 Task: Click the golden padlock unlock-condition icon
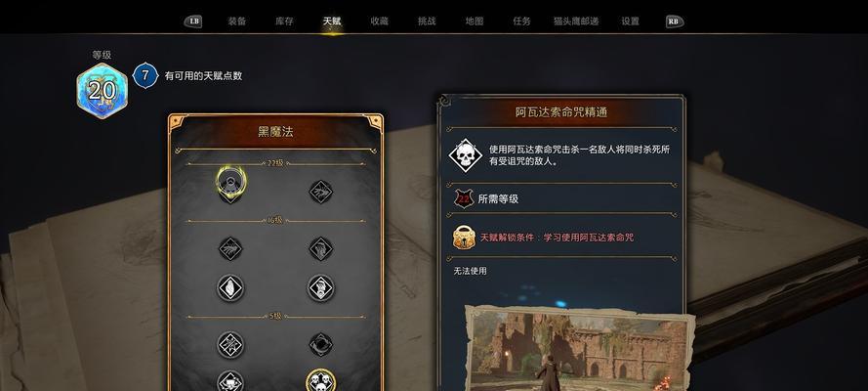point(464,237)
